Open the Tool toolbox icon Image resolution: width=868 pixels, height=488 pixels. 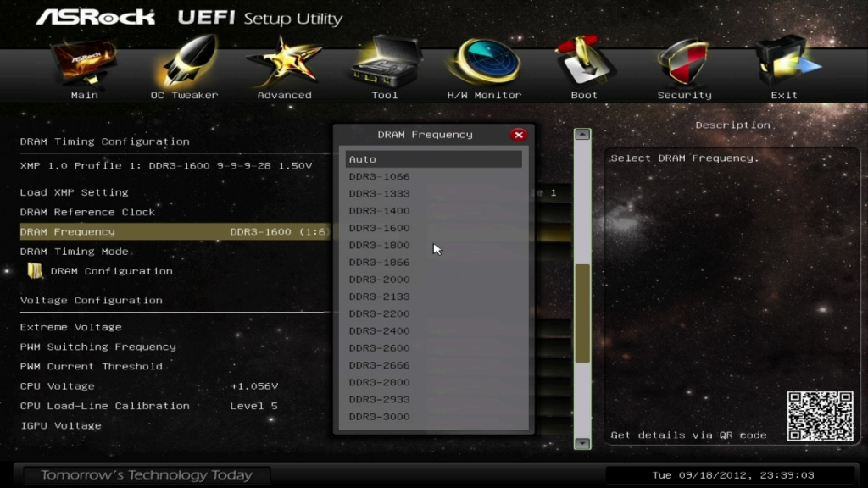click(x=386, y=61)
